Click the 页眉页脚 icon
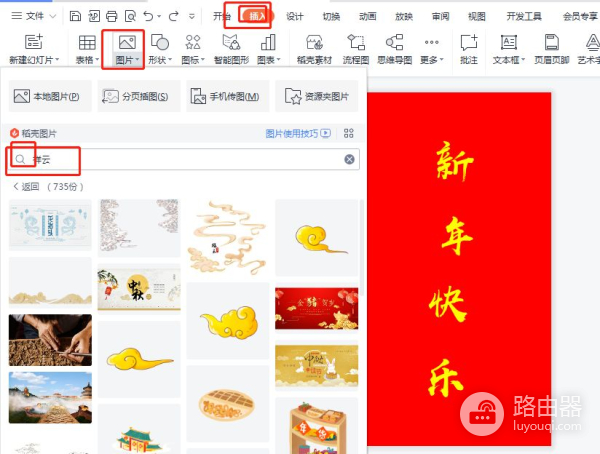Viewport: 600px width, 454px height. point(552,42)
